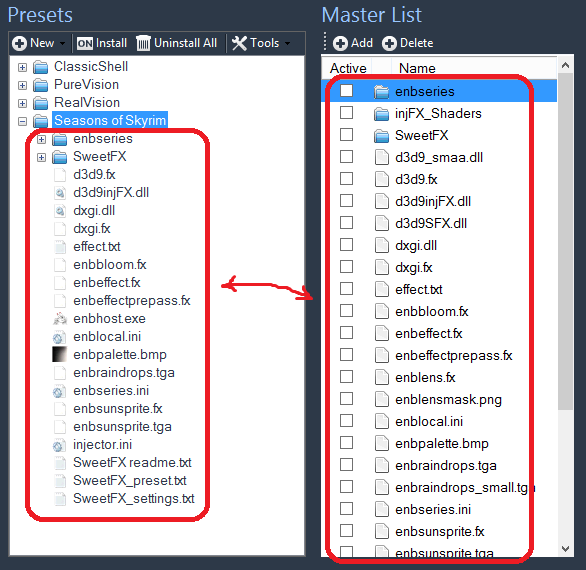The width and height of the screenshot is (586, 570).
Task: Click the Delete button label
Action: pos(417,43)
